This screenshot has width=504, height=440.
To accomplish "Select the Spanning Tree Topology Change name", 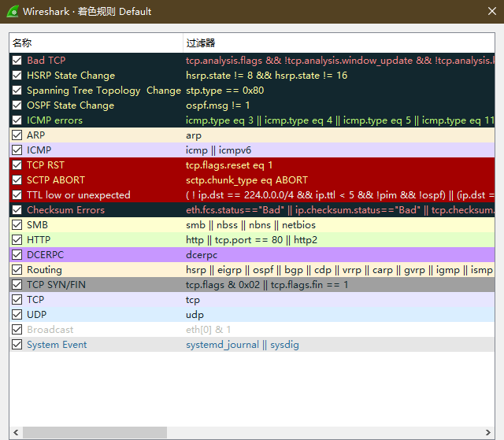I will (104, 91).
